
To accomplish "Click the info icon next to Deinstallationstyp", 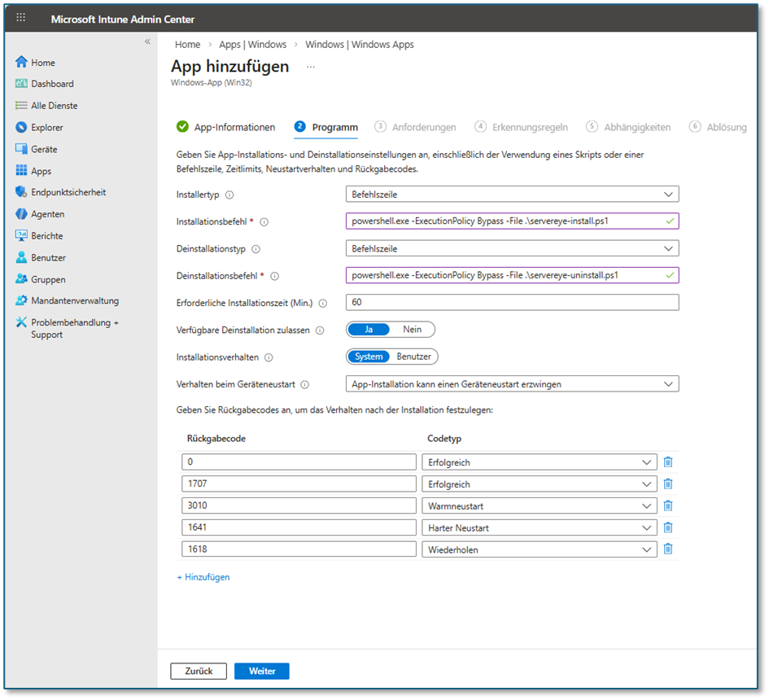I will point(256,249).
